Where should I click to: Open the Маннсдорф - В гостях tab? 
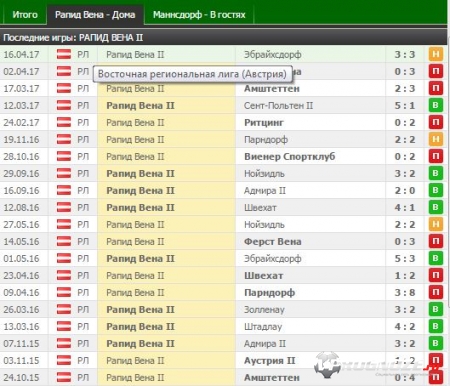[x=199, y=15]
